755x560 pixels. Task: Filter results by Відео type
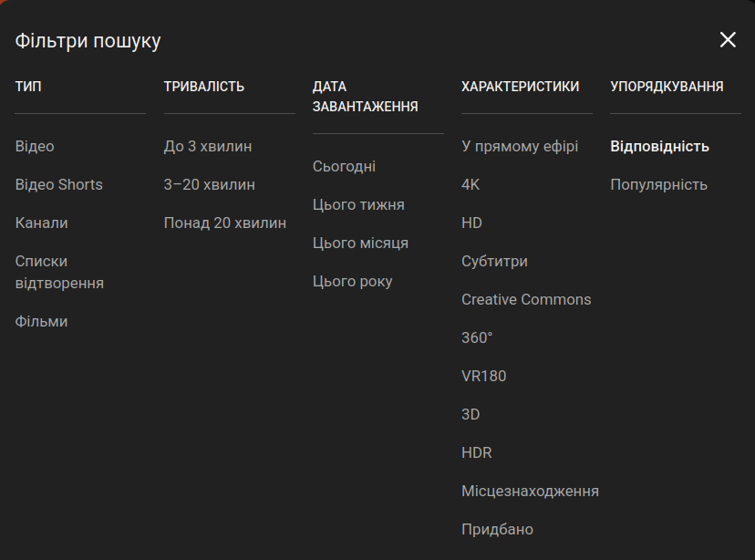click(x=35, y=147)
